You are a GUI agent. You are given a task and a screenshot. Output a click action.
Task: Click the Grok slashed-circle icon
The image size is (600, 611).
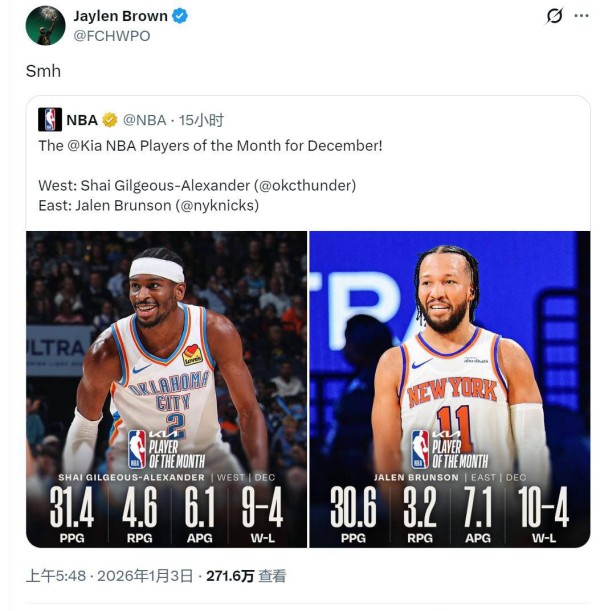click(554, 16)
